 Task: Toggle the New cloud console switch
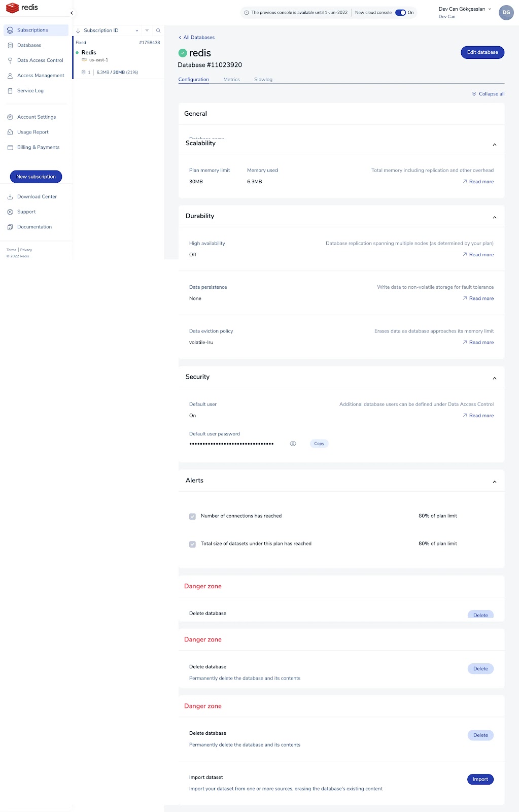[x=400, y=13]
